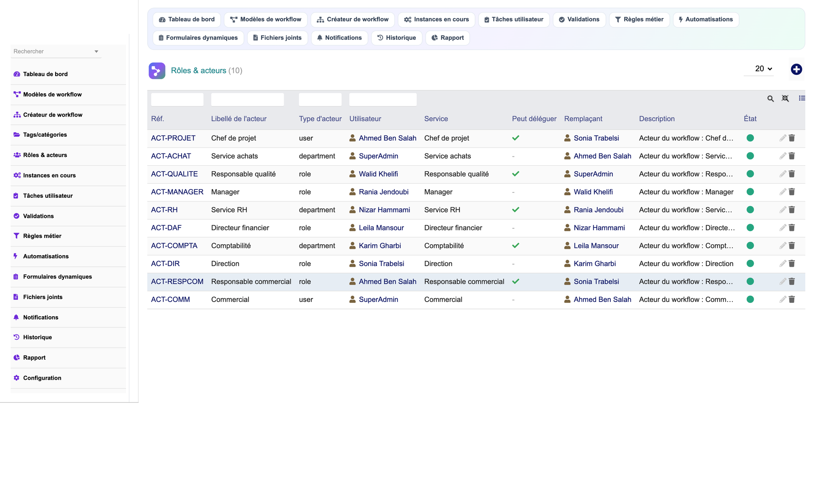
Task: Open the Règles métier top tab
Action: (639, 20)
